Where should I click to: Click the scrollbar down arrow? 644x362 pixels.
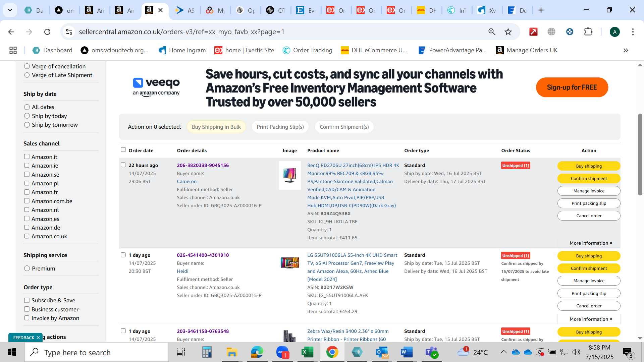[x=640, y=338]
